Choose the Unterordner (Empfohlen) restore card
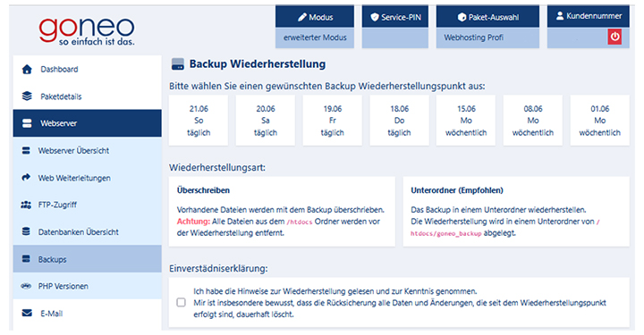 click(516, 212)
